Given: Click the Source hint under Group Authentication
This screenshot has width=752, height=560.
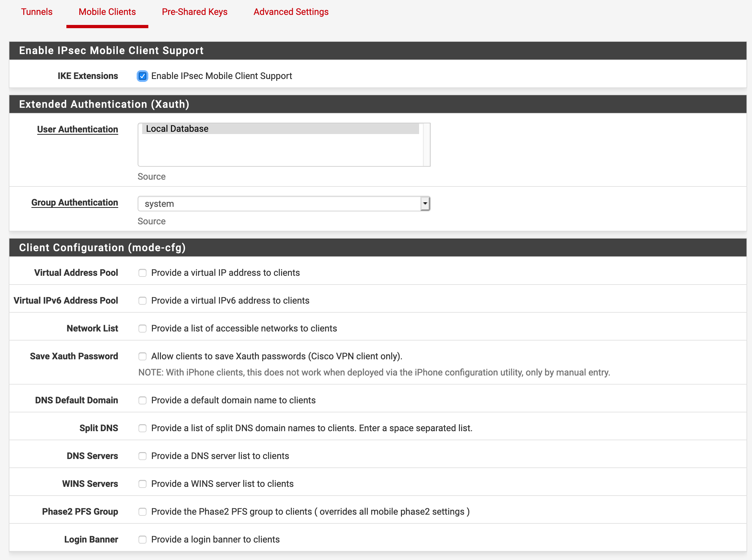Looking at the screenshot, I should click(152, 221).
